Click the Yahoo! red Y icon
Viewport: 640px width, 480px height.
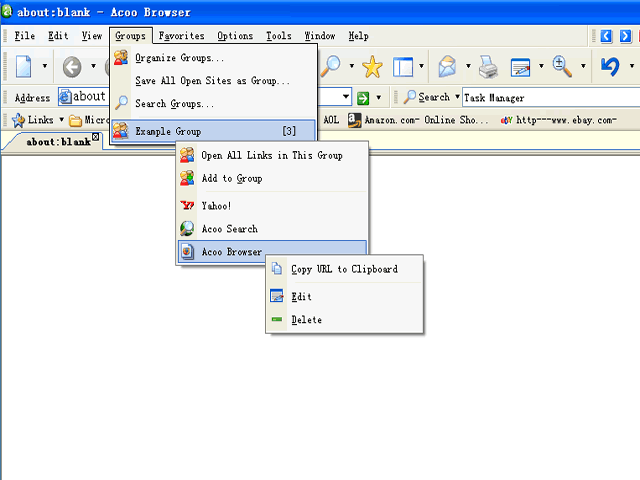187,205
